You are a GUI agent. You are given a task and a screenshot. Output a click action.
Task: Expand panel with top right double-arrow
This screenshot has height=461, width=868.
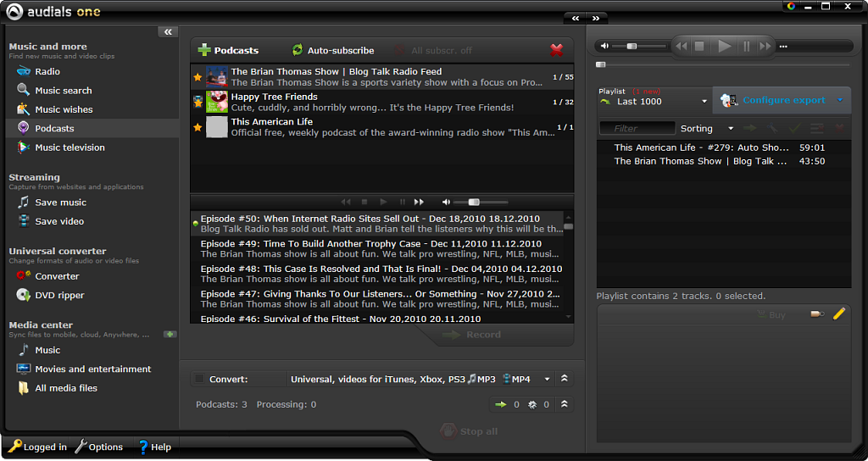point(596,19)
